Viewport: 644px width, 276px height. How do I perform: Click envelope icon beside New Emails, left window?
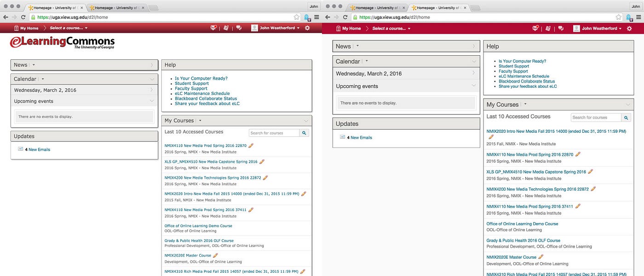coord(20,149)
